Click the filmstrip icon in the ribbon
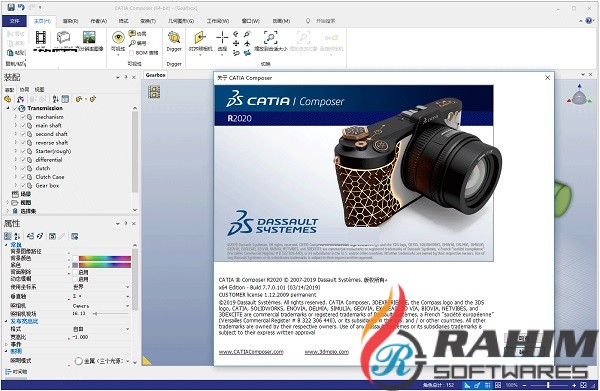This screenshot has width=600, height=391. (41, 37)
